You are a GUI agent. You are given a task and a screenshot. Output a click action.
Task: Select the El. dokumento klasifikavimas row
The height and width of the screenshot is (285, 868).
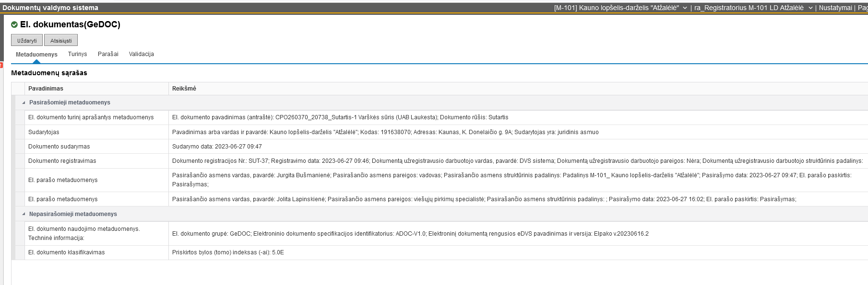(66, 252)
